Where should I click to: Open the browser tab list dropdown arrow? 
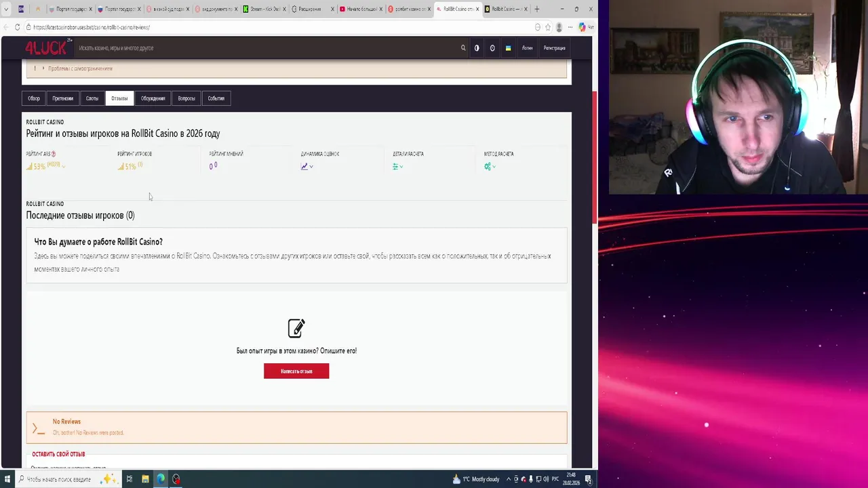point(6,9)
